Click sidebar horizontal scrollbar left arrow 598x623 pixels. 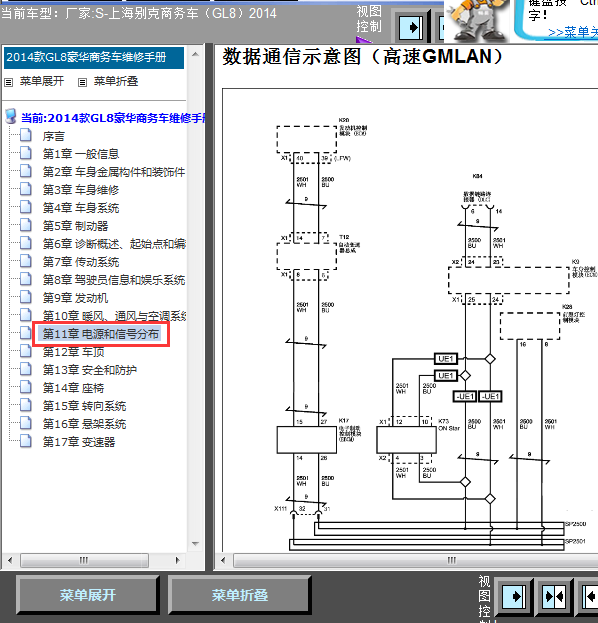click(10, 561)
